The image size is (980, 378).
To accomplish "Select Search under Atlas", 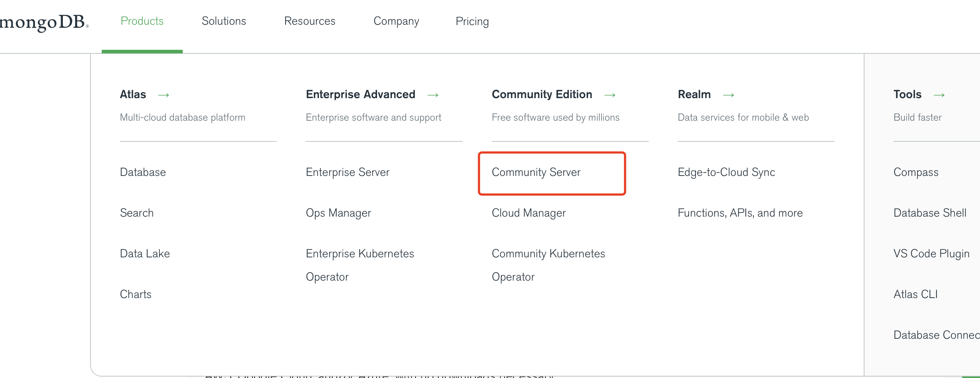I will tap(137, 213).
